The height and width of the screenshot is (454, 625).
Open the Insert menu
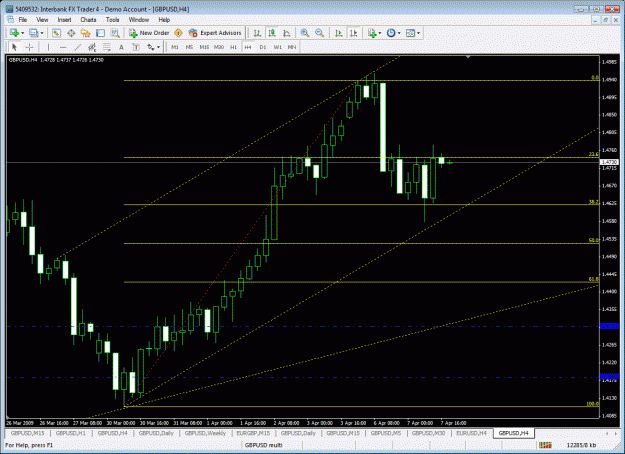pos(64,20)
